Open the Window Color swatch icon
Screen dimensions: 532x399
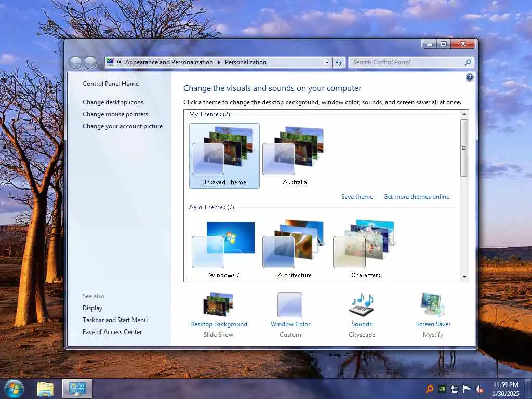point(290,304)
